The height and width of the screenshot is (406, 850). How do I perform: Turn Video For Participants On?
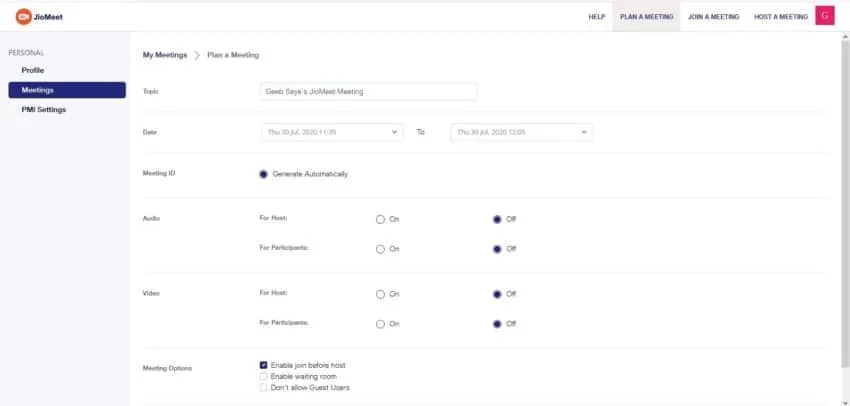(x=380, y=324)
